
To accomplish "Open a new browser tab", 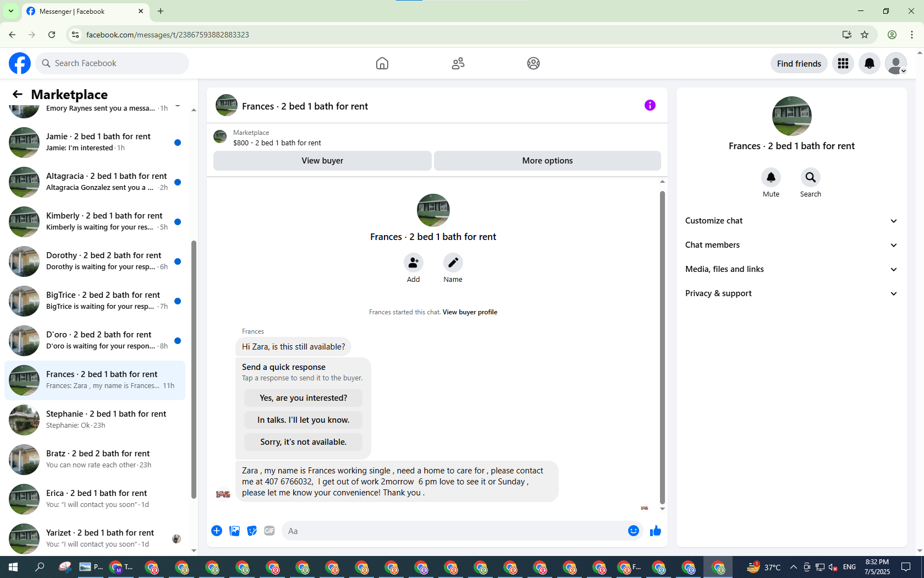I will coord(161,11).
